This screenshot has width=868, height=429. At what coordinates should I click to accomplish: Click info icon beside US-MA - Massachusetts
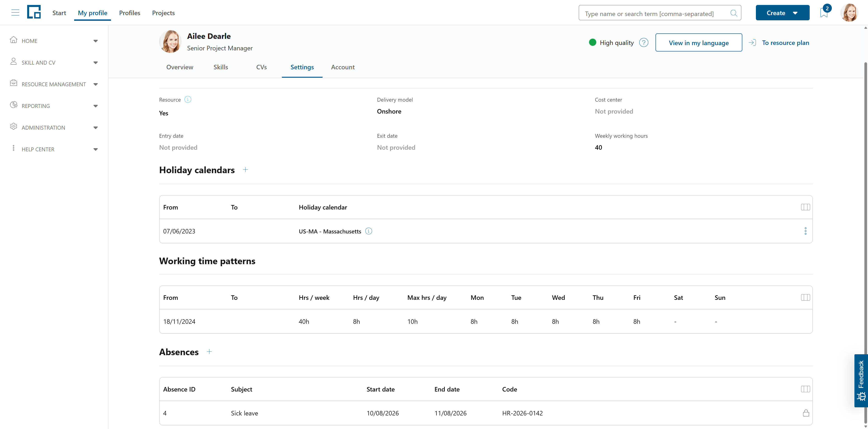click(x=369, y=231)
